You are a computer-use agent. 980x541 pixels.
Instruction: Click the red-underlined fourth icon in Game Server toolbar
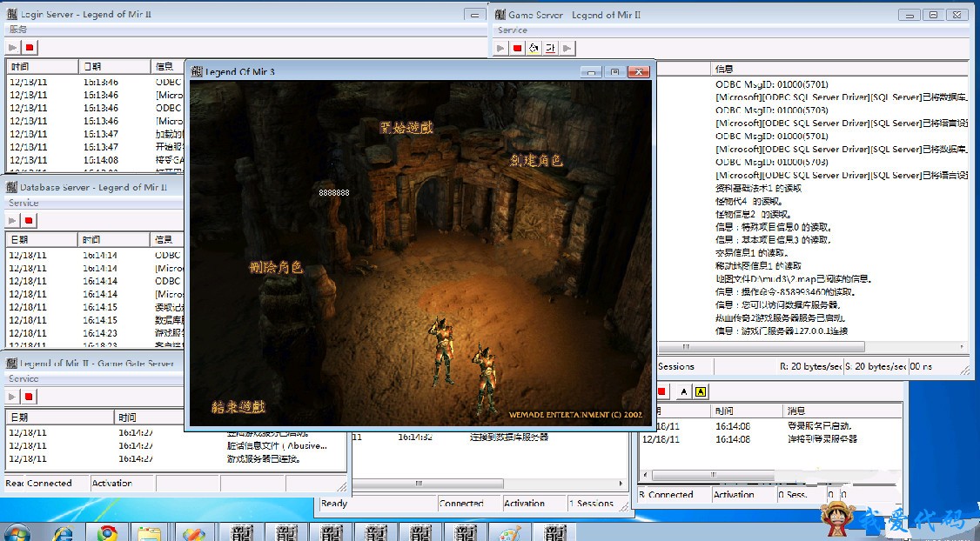pos(551,48)
